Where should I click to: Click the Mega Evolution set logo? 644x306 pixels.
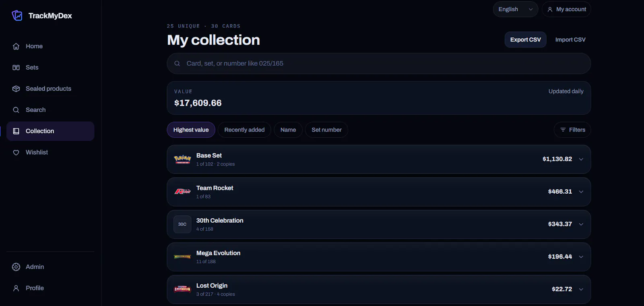pos(182,257)
